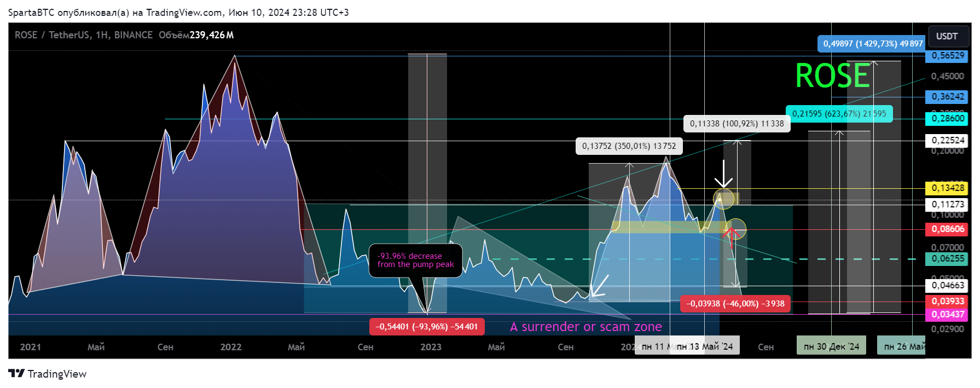Click the 0,45000 price scale value
The width and height of the screenshot is (980, 388).
coord(948,76)
